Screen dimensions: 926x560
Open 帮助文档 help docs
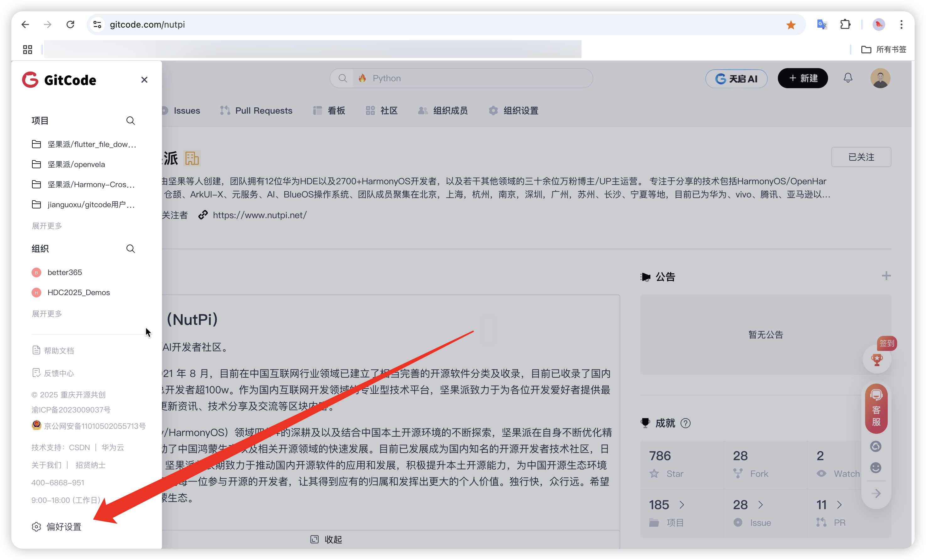pyautogui.click(x=53, y=351)
